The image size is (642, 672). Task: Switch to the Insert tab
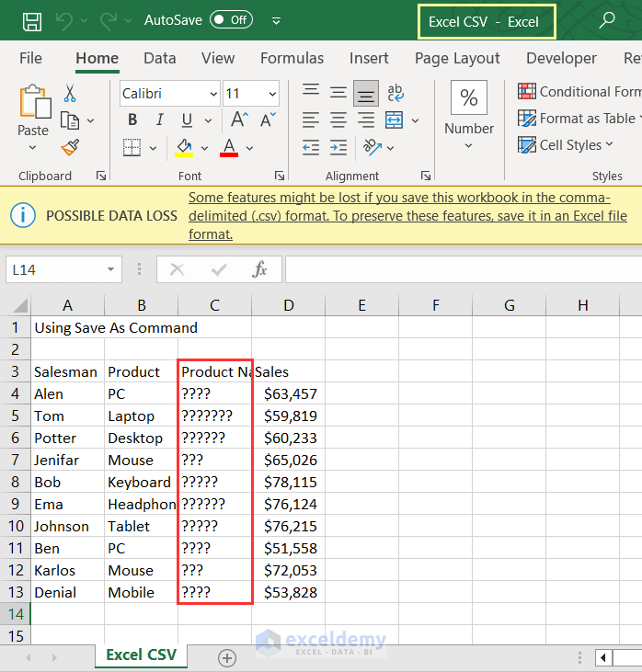click(369, 58)
